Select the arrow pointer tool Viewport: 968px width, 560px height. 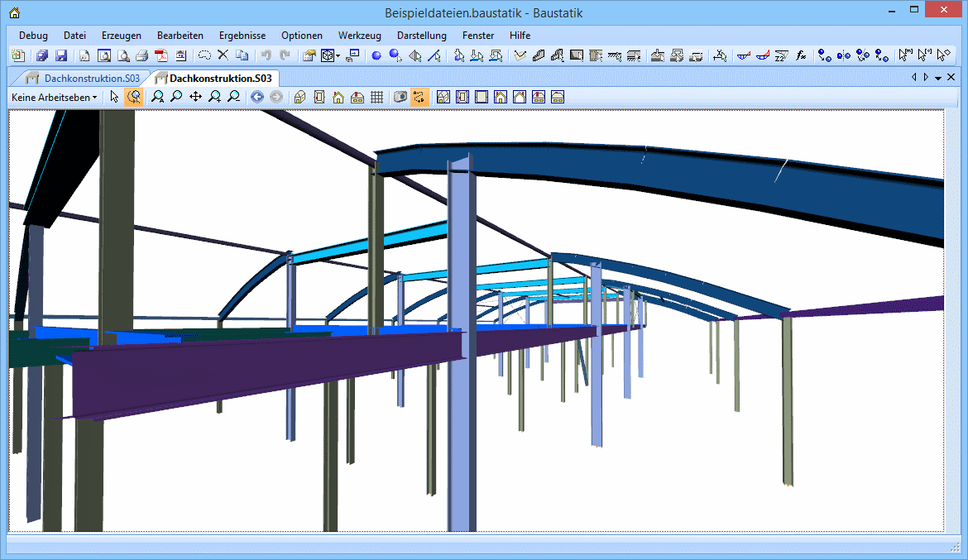click(115, 97)
